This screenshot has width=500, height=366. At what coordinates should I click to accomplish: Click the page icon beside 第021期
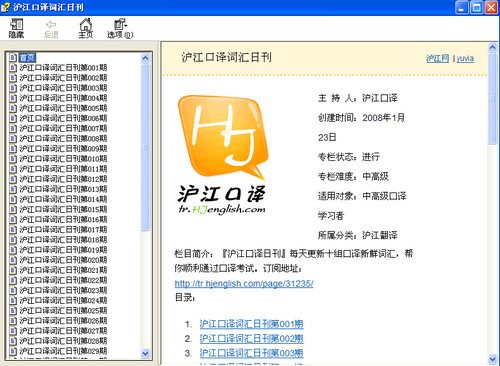click(13, 270)
